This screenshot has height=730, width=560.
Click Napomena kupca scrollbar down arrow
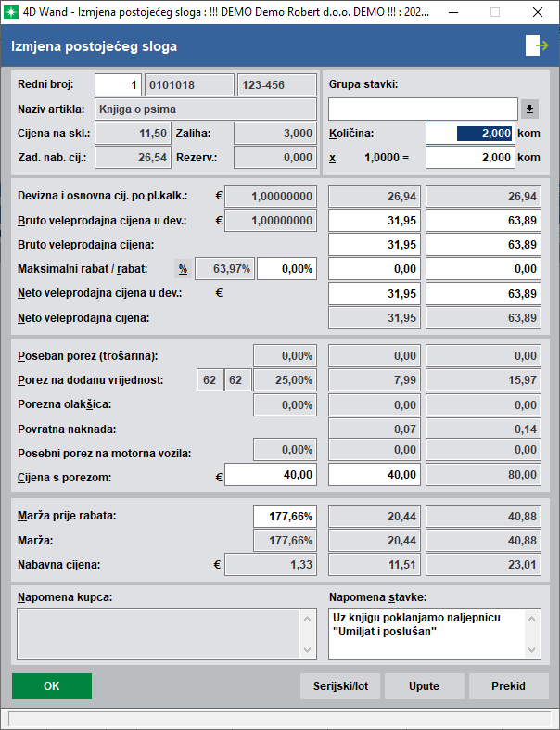307,650
